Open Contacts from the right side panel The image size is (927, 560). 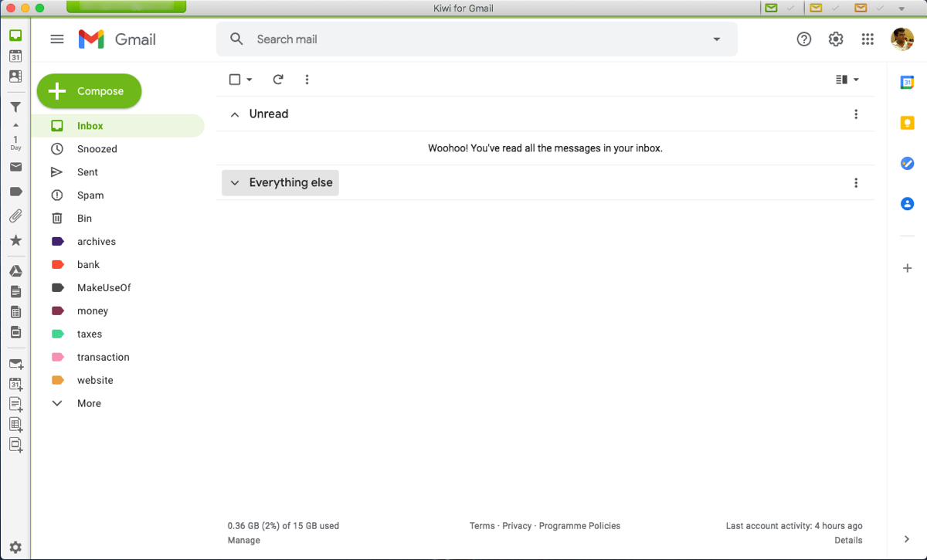[x=907, y=203]
